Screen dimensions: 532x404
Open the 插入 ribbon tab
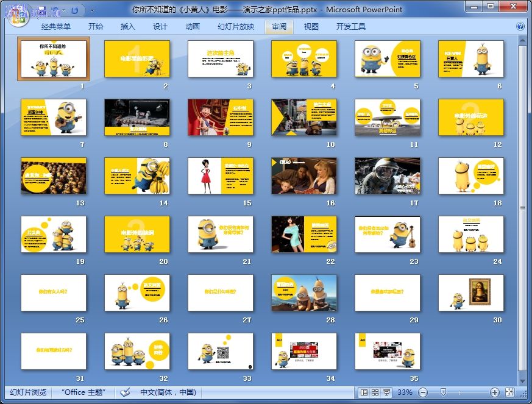[x=127, y=27]
